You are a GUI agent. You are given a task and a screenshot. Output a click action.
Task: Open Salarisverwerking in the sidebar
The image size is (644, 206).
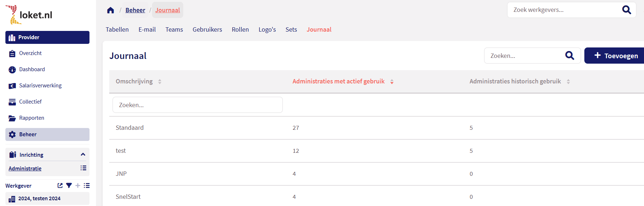[x=40, y=86]
